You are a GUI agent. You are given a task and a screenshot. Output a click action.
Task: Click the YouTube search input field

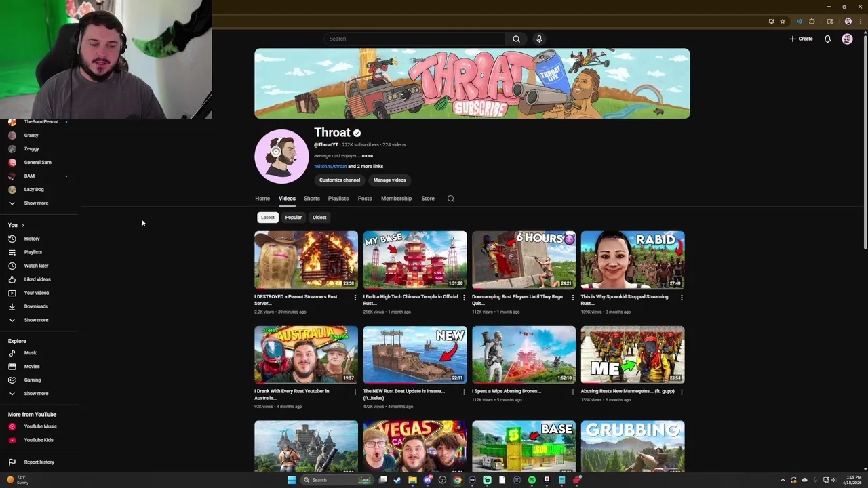click(414, 39)
